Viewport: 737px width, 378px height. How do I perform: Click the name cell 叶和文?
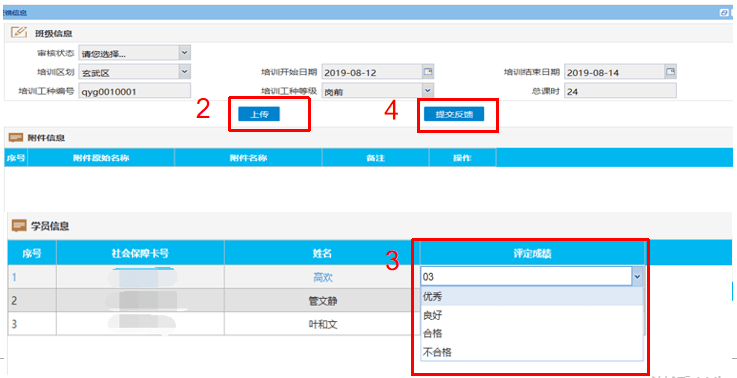322,325
